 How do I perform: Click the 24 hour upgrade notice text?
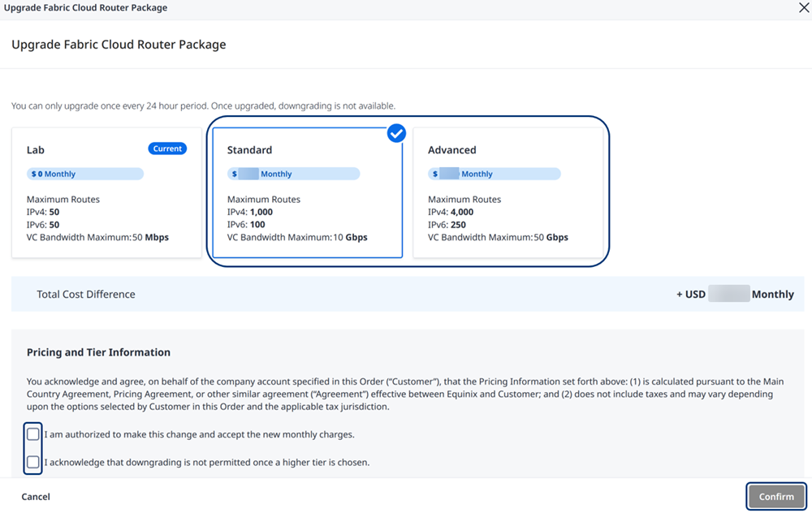[x=204, y=106]
